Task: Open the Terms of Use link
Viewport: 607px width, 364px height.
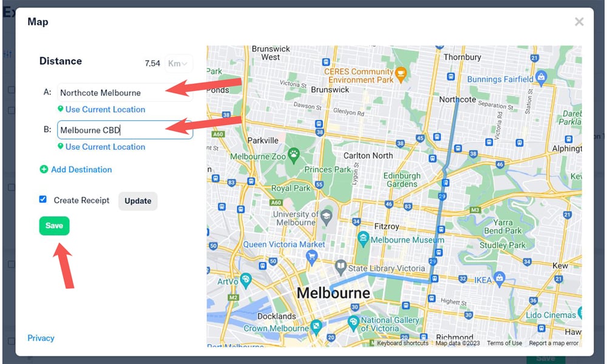Action: (504, 343)
